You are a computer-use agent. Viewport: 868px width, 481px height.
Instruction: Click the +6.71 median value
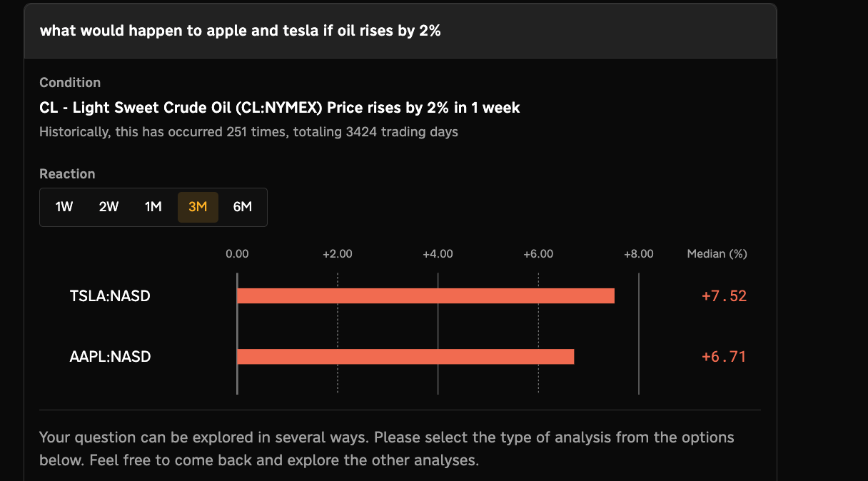[724, 356]
